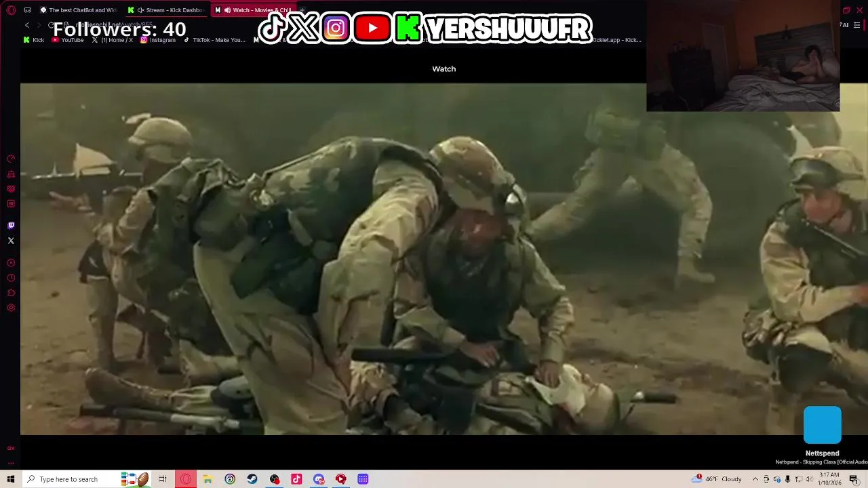Launch Steam from the taskbar

click(252, 479)
